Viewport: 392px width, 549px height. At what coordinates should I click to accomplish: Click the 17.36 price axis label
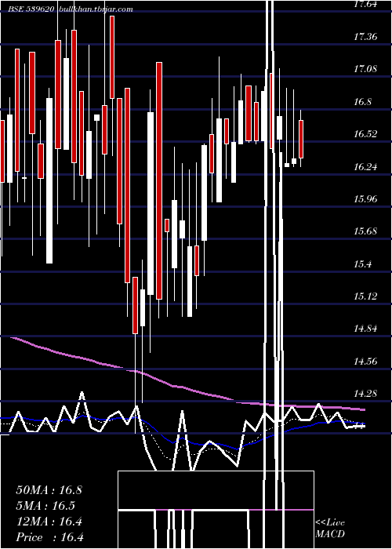pos(365,36)
